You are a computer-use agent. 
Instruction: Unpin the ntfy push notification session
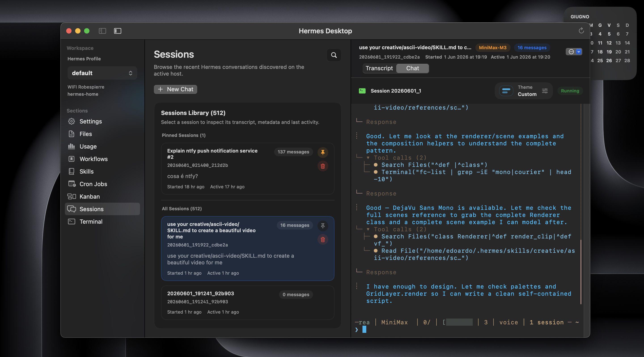pos(323,152)
